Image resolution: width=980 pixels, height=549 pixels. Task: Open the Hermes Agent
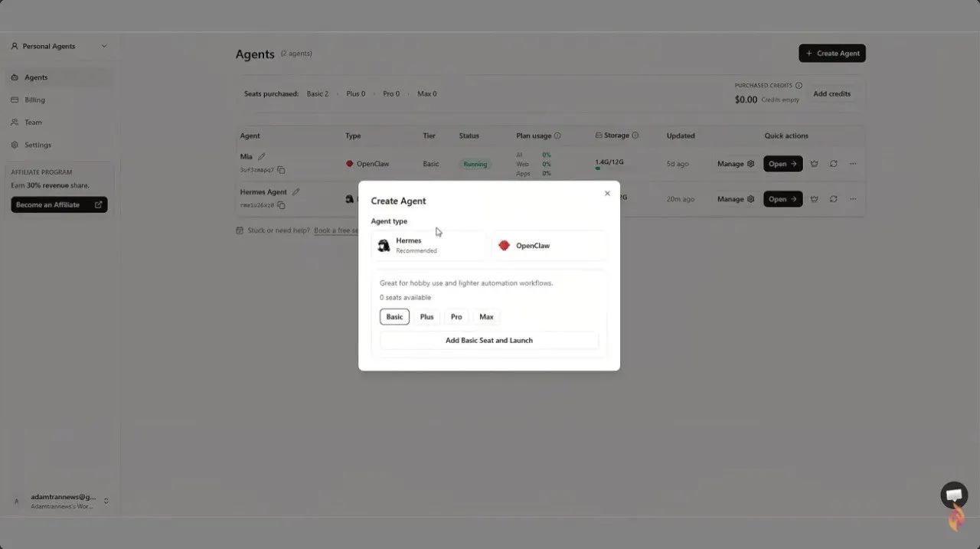tap(782, 199)
